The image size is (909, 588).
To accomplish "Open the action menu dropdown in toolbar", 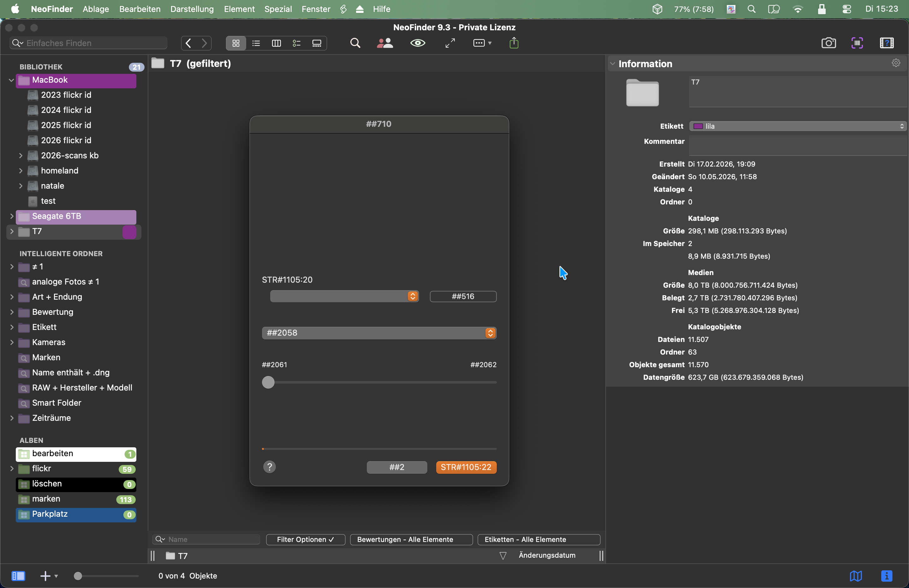I will pyautogui.click(x=482, y=43).
